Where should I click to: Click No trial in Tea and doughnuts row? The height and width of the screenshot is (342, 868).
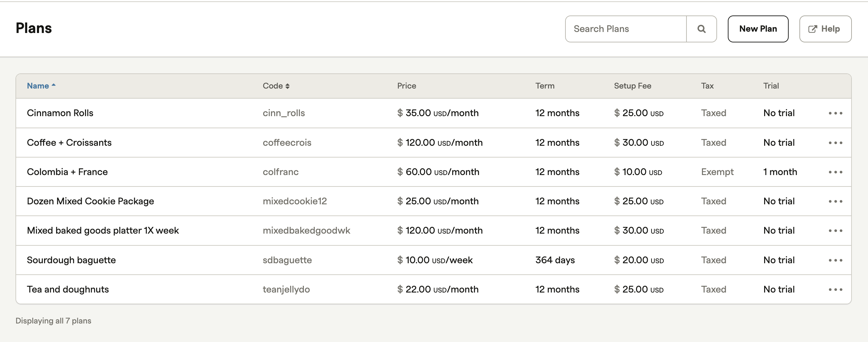pos(779,289)
